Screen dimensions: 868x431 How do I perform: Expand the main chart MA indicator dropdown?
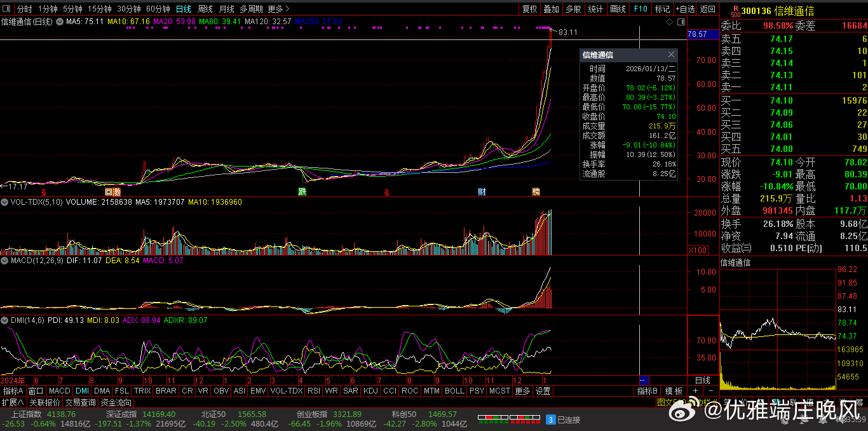coord(60,22)
